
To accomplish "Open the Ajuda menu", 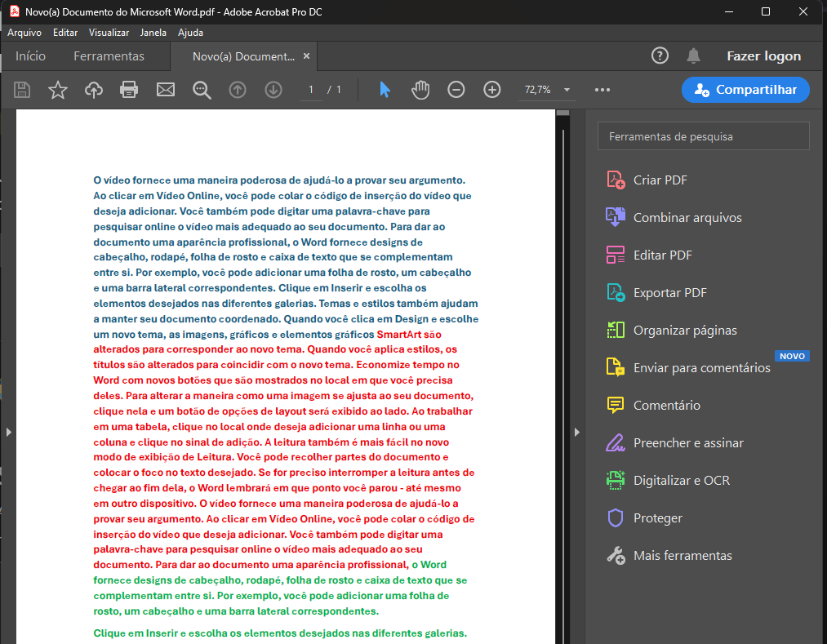I will coord(190,33).
